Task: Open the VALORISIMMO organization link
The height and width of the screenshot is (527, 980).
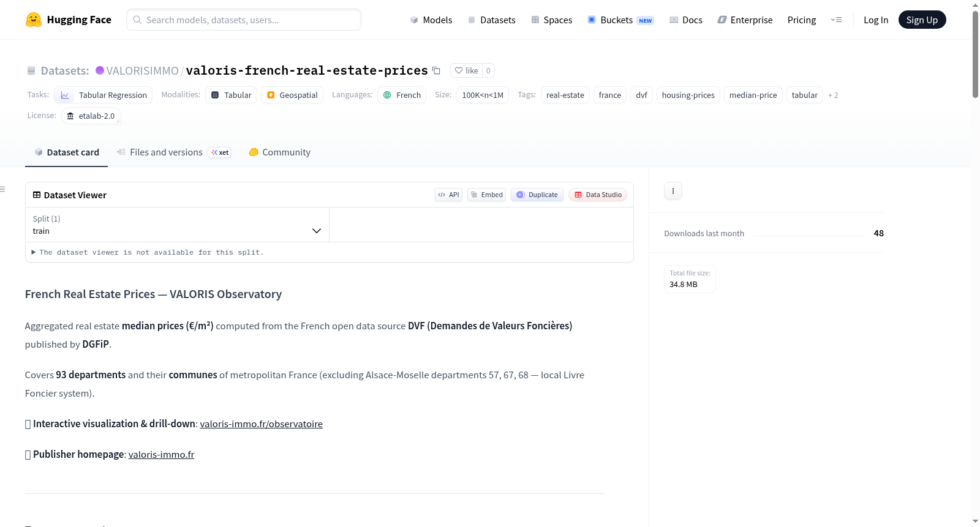Action: click(x=142, y=70)
